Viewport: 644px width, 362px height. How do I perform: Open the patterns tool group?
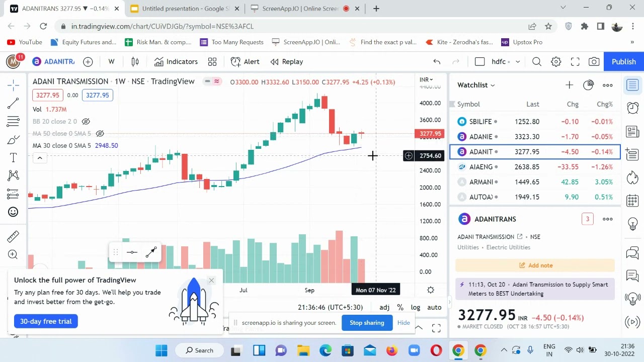click(x=13, y=175)
